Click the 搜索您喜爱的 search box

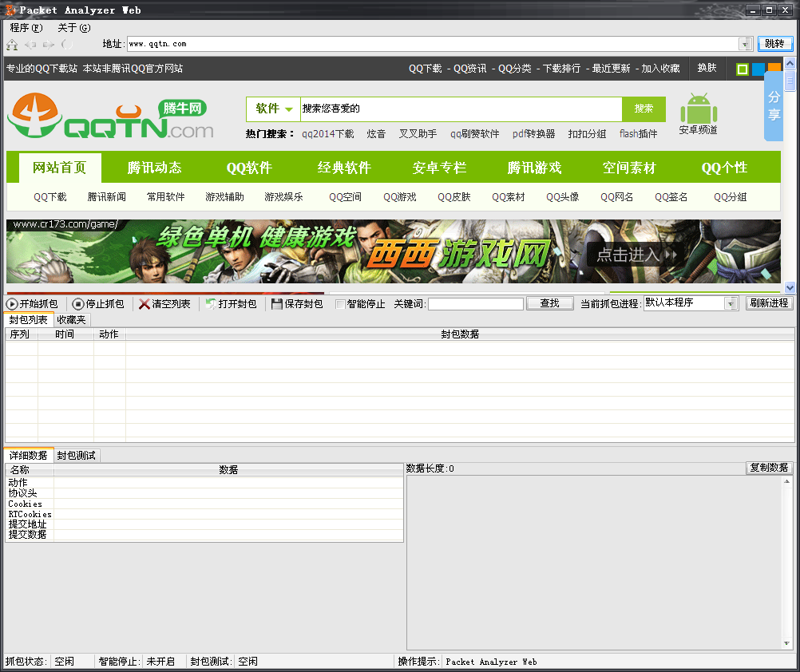point(461,109)
